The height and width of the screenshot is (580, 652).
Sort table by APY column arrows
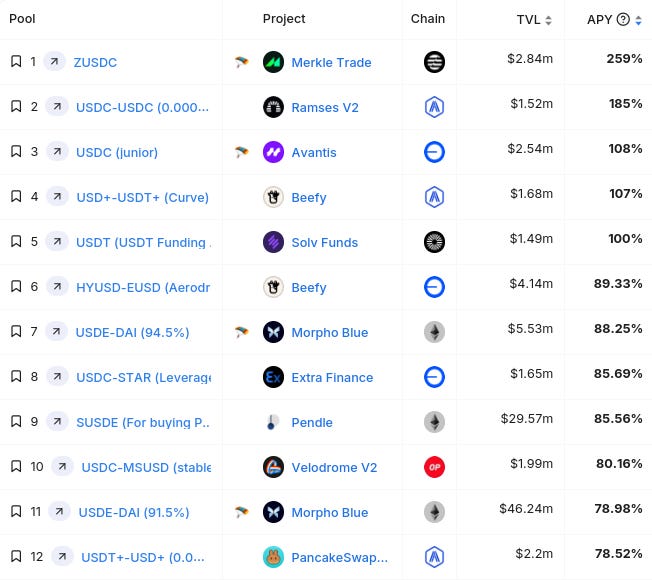pyautogui.click(x=638, y=20)
